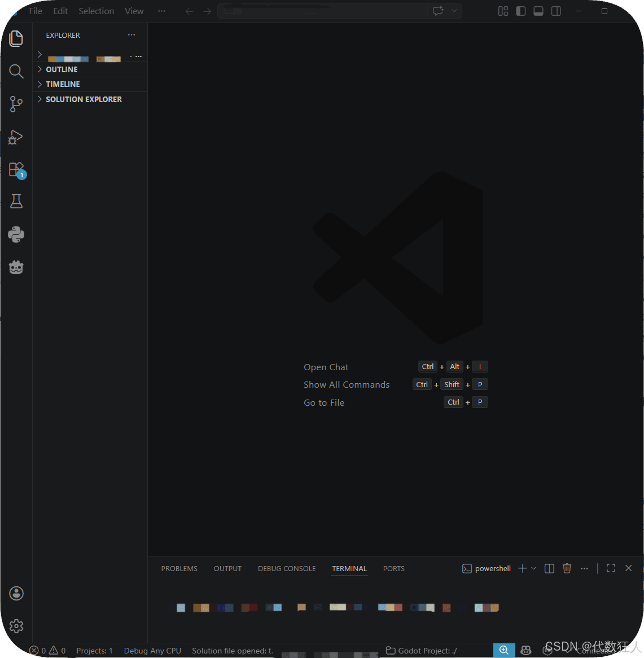This screenshot has width=644, height=658.
Task: Open the Copilot chat icon in title bar
Action: point(438,11)
